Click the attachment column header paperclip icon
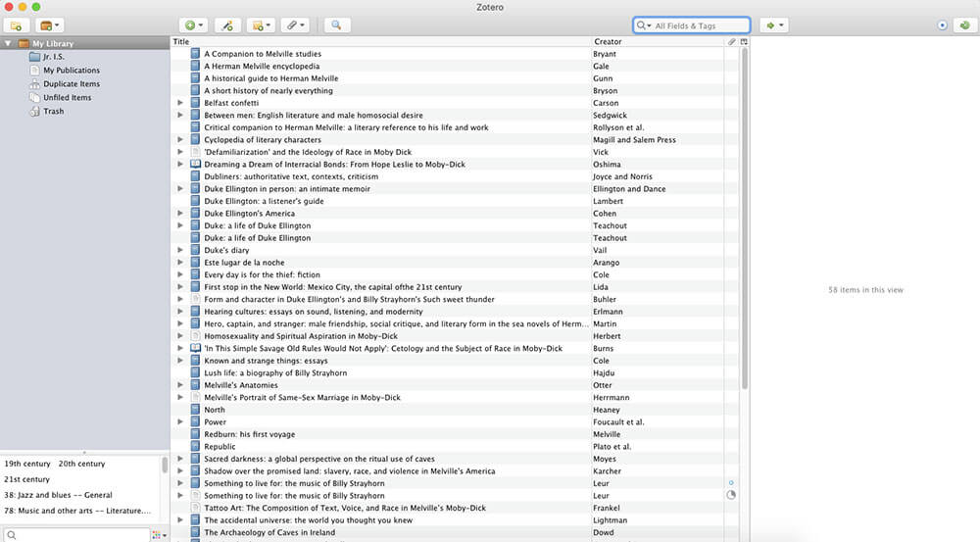This screenshot has width=980, height=542. click(731, 42)
